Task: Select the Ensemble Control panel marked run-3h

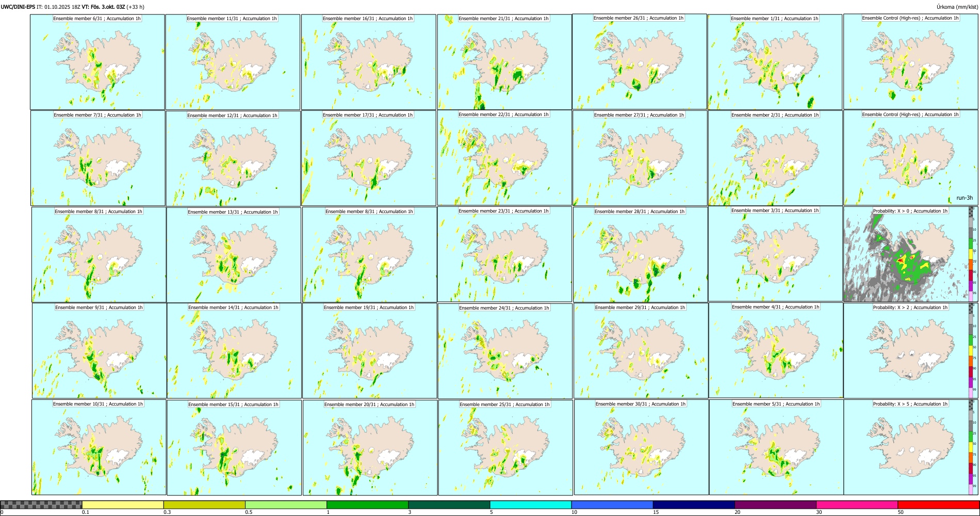Action: [911, 158]
